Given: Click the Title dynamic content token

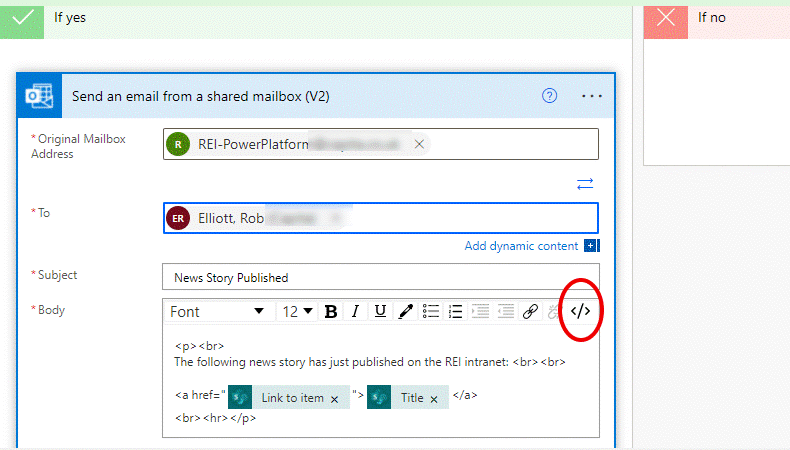Looking at the screenshot, I should click(x=408, y=397).
